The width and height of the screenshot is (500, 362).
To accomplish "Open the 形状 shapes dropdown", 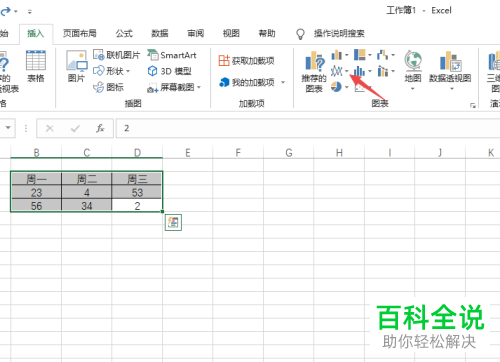I will [111, 71].
